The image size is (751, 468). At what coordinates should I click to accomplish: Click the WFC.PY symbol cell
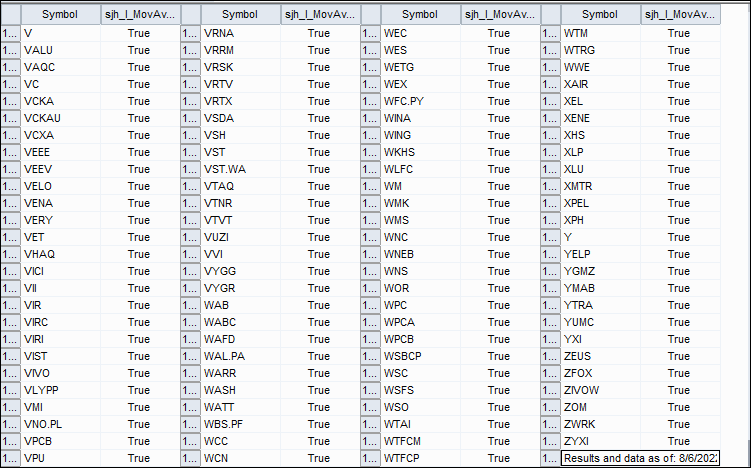(x=421, y=101)
